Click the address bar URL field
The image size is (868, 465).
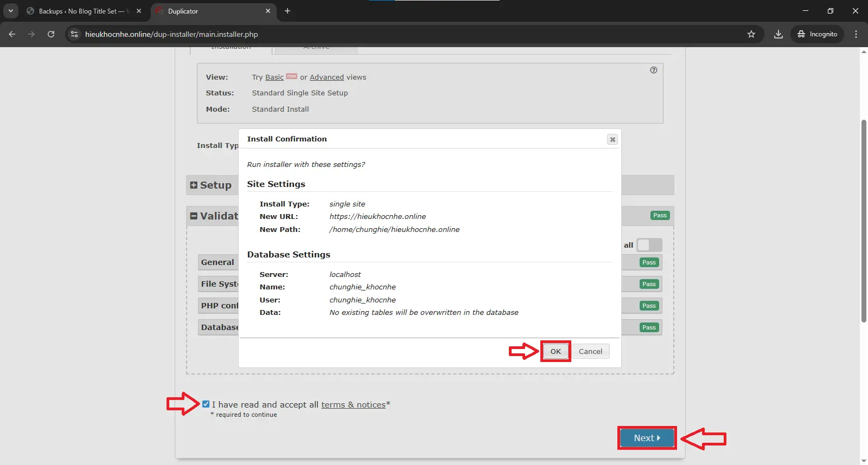tap(380, 34)
